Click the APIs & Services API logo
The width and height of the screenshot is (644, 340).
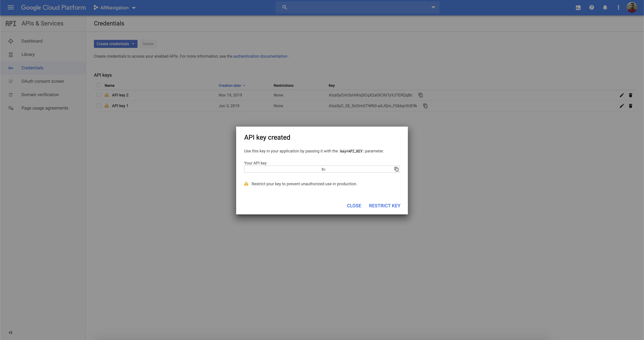[x=11, y=23]
